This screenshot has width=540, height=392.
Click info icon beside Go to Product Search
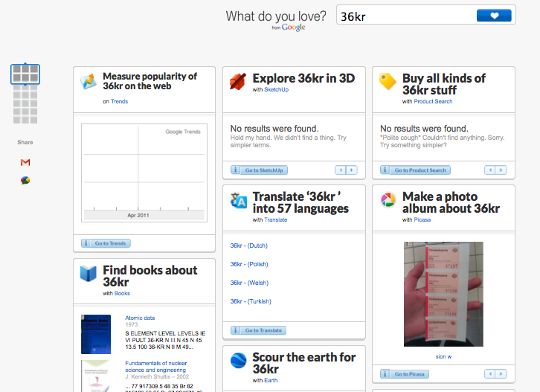[x=385, y=170]
